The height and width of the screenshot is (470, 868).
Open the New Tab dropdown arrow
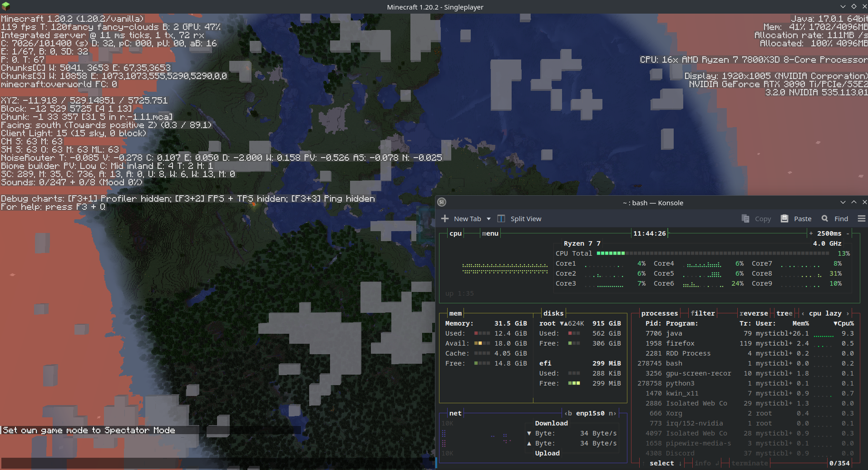(x=488, y=219)
